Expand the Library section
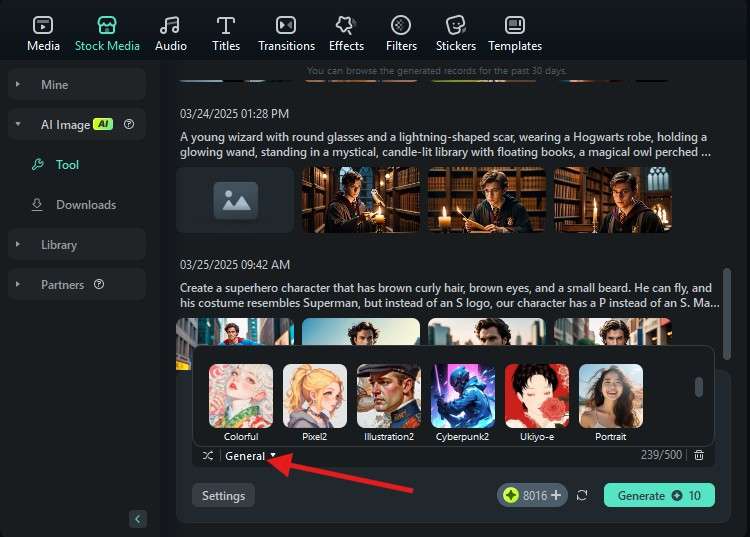 tap(77, 244)
